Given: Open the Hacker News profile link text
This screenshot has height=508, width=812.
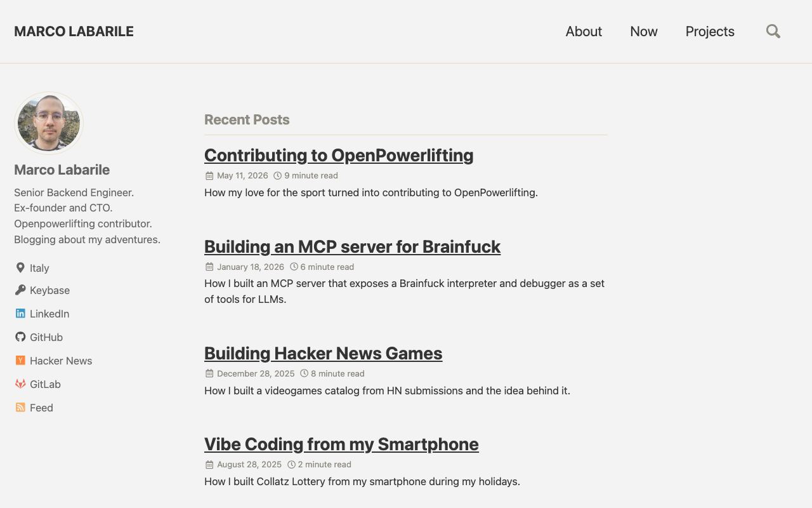Looking at the screenshot, I should tap(61, 361).
